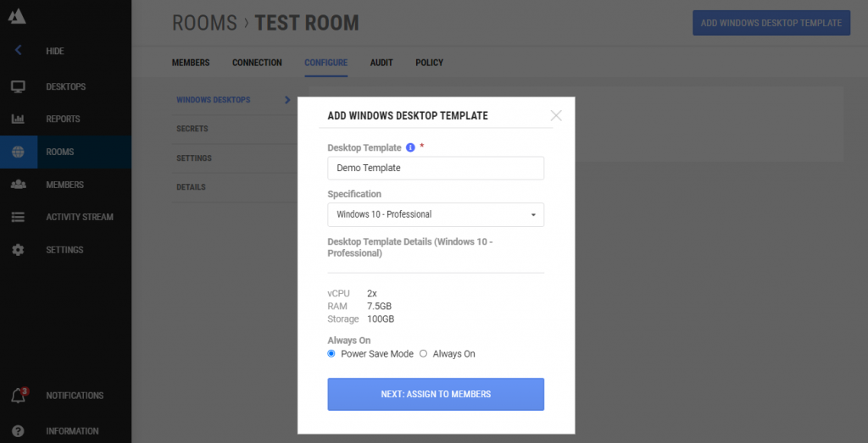Select the Always On radio button
Image resolution: width=868 pixels, height=443 pixels.
tap(424, 353)
